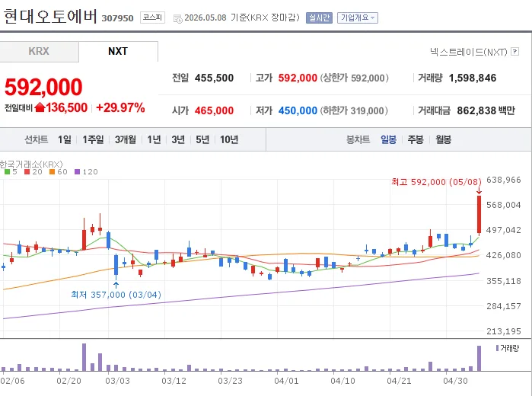Show the 5년 line chart
Viewport: 532px width, 396px height.
point(202,139)
